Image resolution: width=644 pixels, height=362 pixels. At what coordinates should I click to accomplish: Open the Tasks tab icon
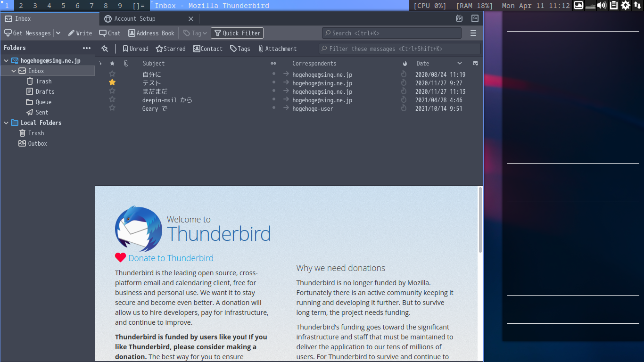click(x=475, y=18)
